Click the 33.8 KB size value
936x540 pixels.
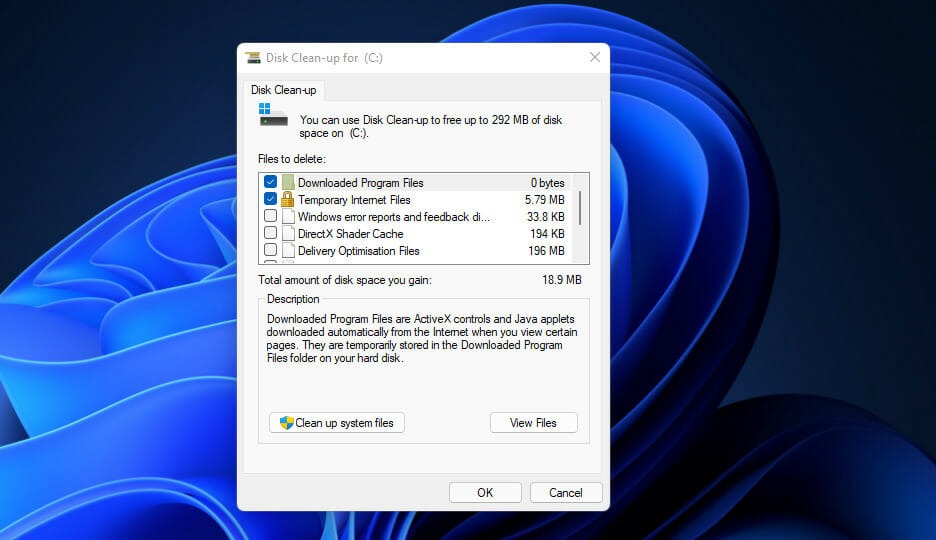point(546,217)
